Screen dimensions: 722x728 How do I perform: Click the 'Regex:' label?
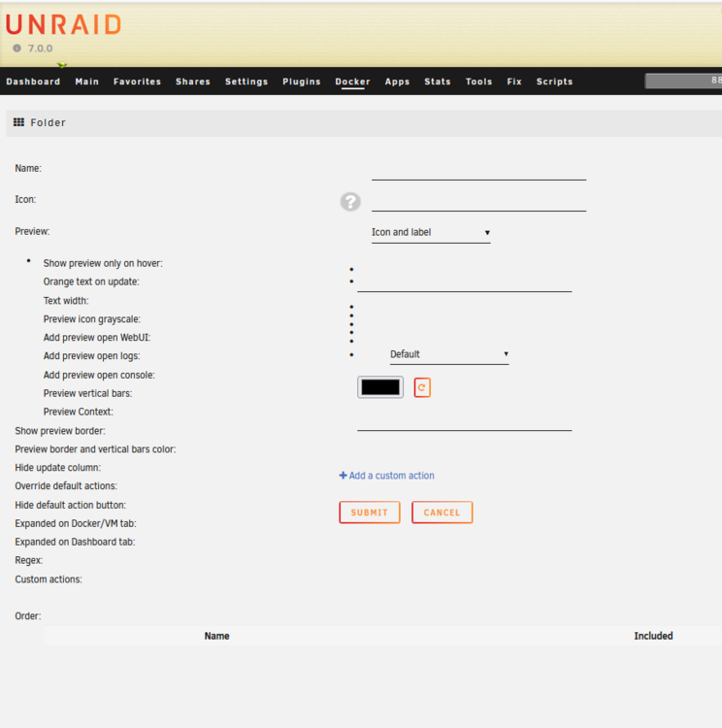pos(29,560)
